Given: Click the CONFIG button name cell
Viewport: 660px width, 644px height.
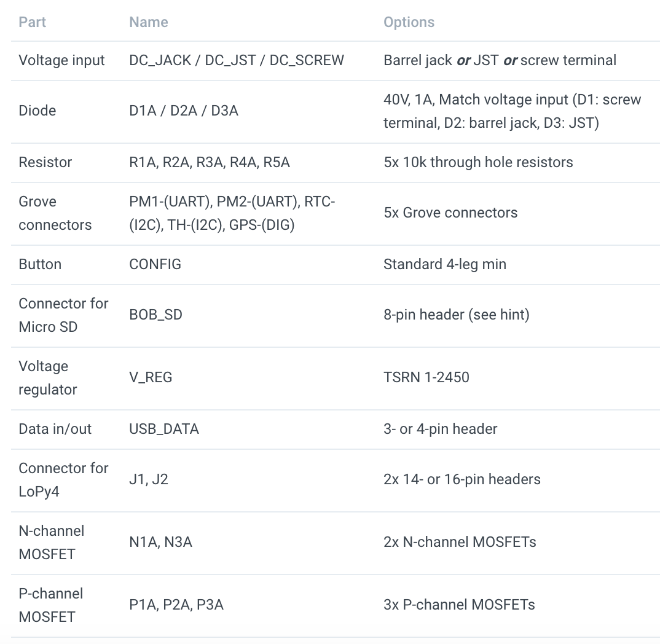Looking at the screenshot, I should 155,264.
